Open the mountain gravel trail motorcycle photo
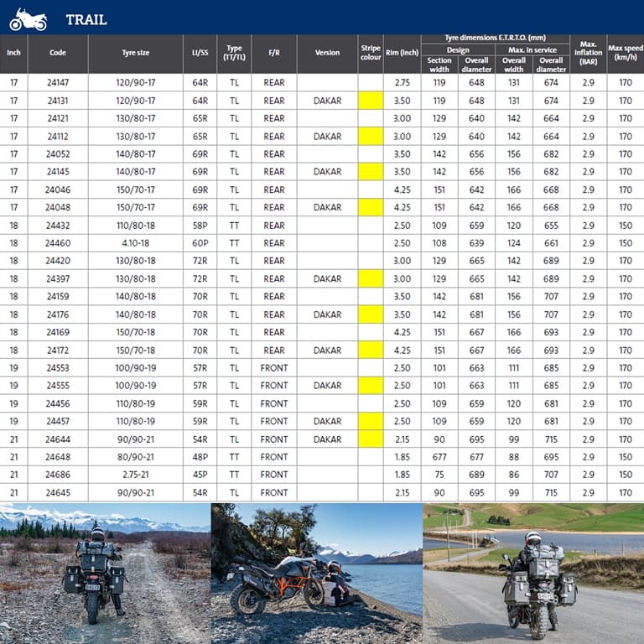Screen dimensions: 644x644 tap(105, 574)
